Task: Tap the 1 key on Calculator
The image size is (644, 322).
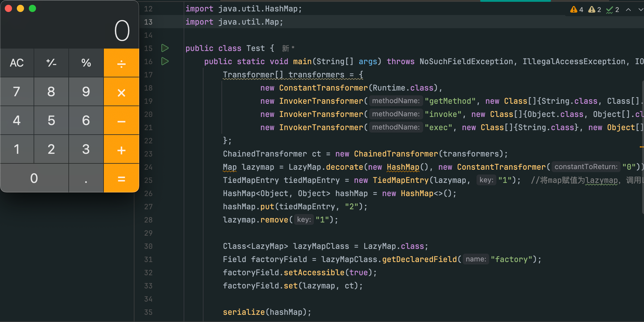Action: tap(17, 149)
